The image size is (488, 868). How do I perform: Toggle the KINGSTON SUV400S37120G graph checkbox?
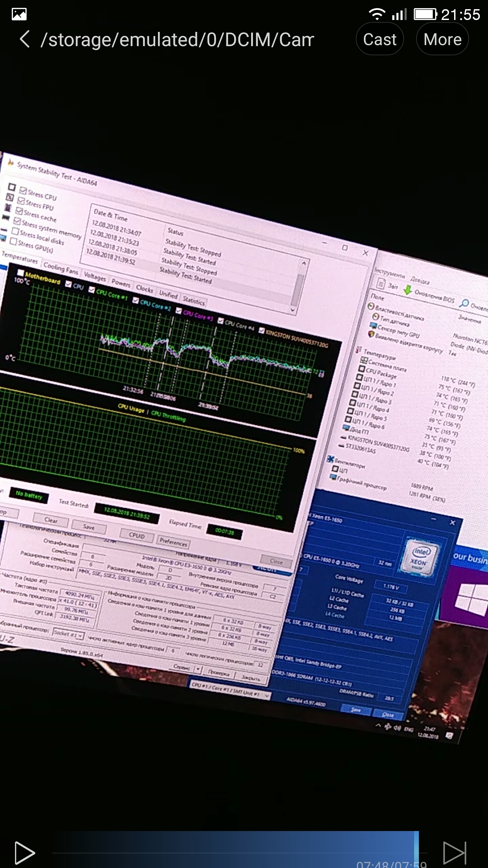pyautogui.click(x=262, y=330)
